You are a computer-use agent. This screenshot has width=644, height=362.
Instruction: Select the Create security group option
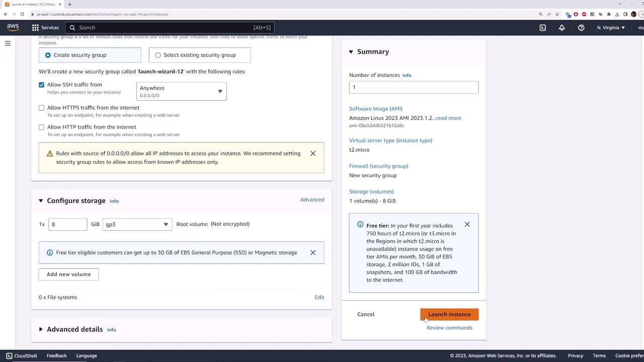pos(90,55)
